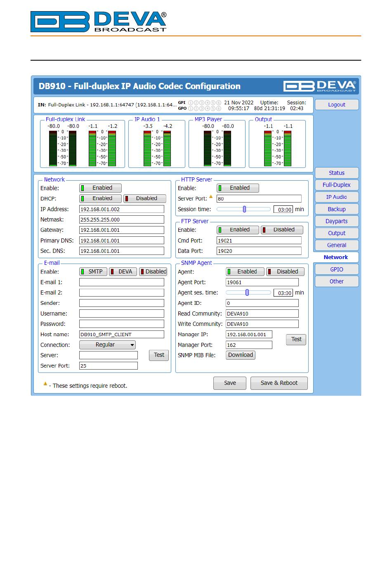Screen dimensions: 392x561
Task: Test the SNMP Agent settings
Action: (x=296, y=339)
